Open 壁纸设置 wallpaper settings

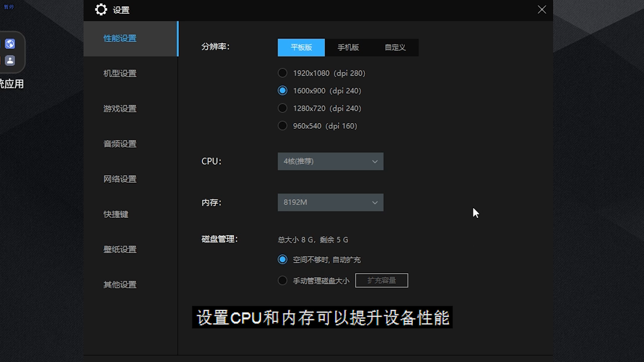[120, 249]
